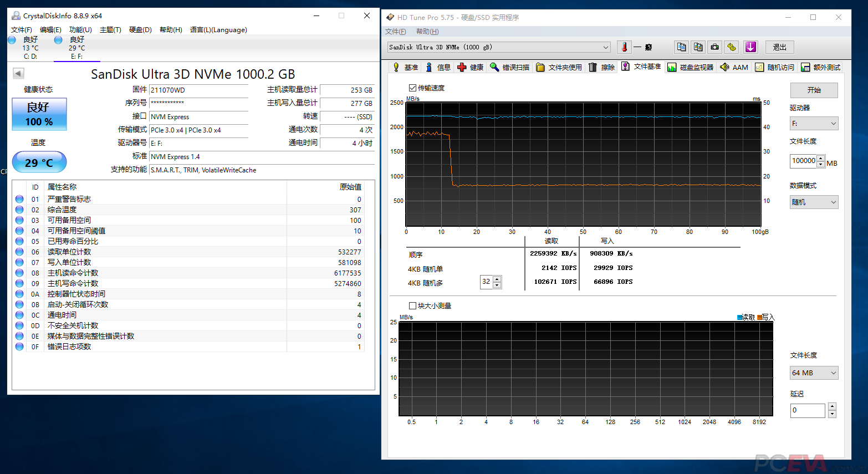Open the SanDisk Ultra 3D NVMe drive selector dropdown

(499, 47)
